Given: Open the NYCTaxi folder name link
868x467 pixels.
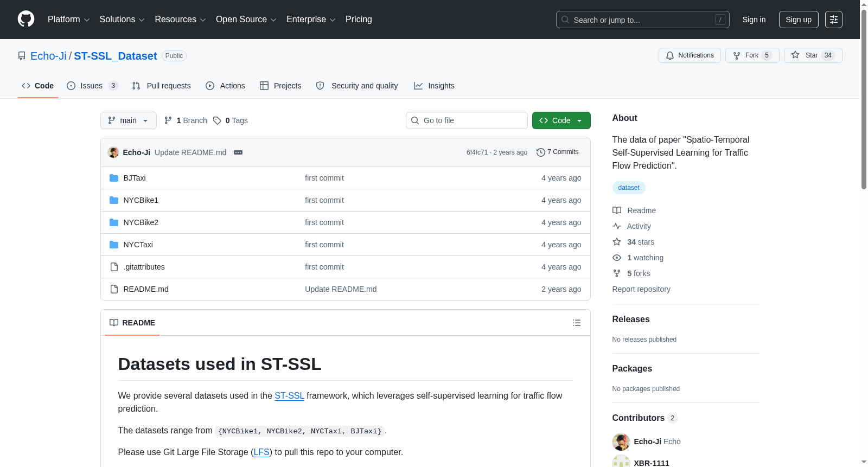Looking at the screenshot, I should tap(138, 245).
